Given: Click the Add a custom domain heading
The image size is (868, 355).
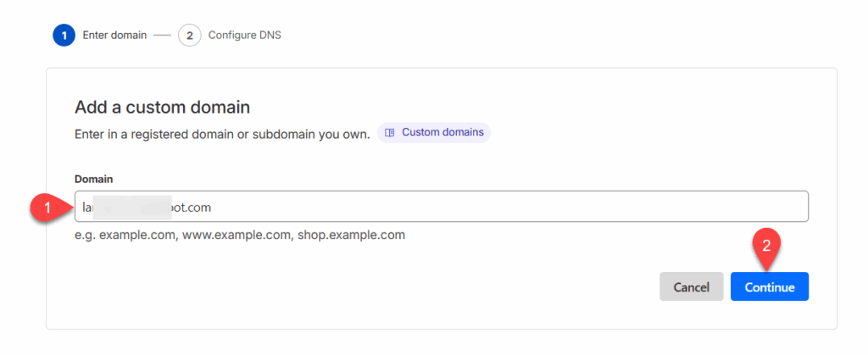Looking at the screenshot, I should click(162, 108).
